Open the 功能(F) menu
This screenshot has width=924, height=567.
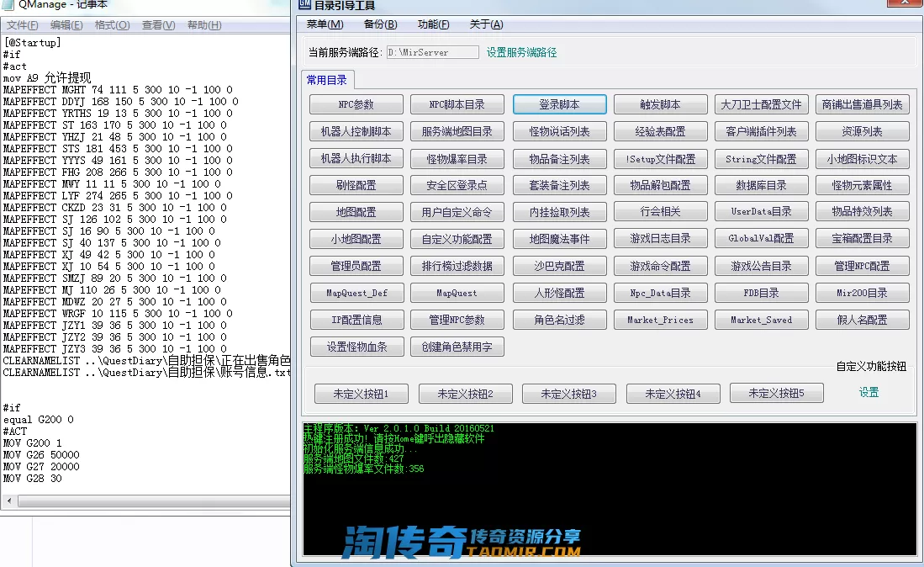[433, 24]
